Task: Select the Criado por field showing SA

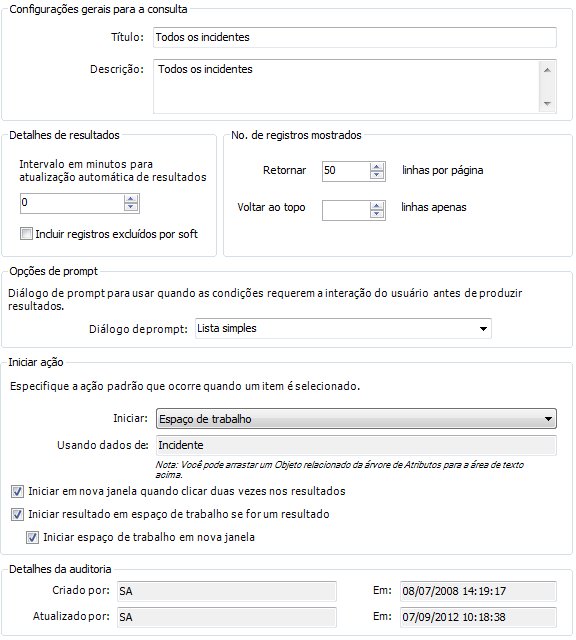Action: 227,591
